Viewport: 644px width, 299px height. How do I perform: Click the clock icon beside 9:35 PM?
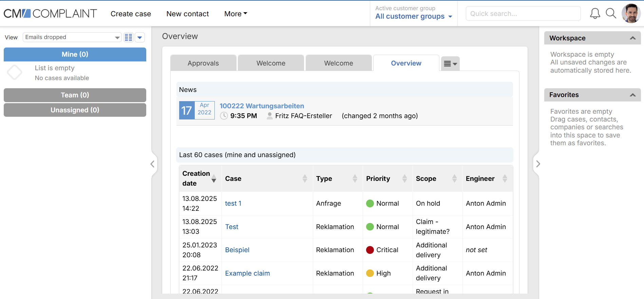[x=224, y=116]
